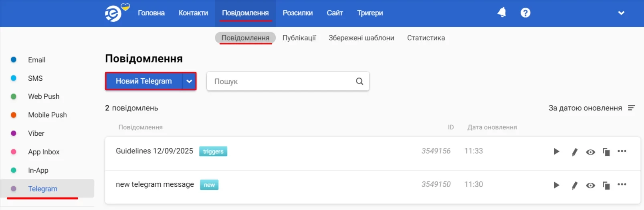This screenshot has width=644, height=210.
Task: Click the Повідомлення column header
Action: pyautogui.click(x=140, y=127)
